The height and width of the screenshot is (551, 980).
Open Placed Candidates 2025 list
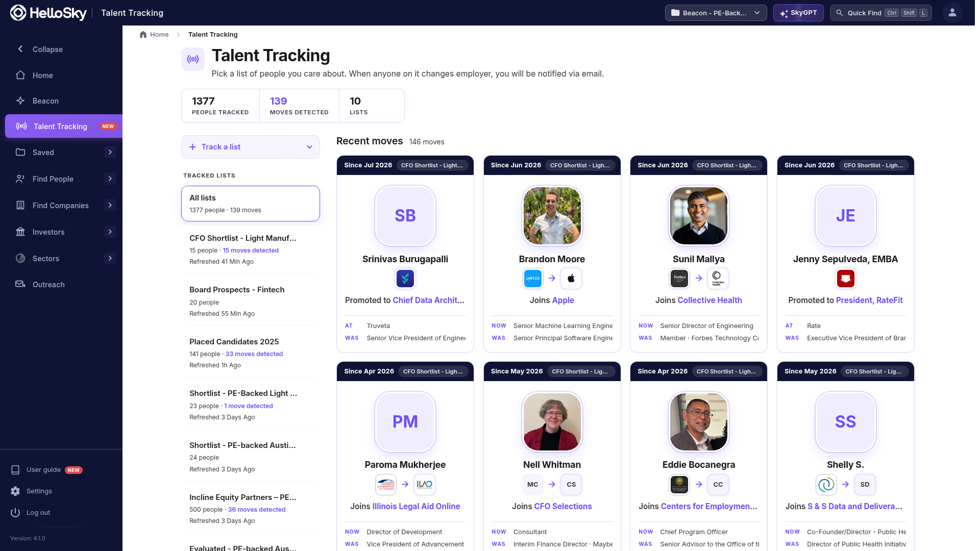[x=251, y=353]
